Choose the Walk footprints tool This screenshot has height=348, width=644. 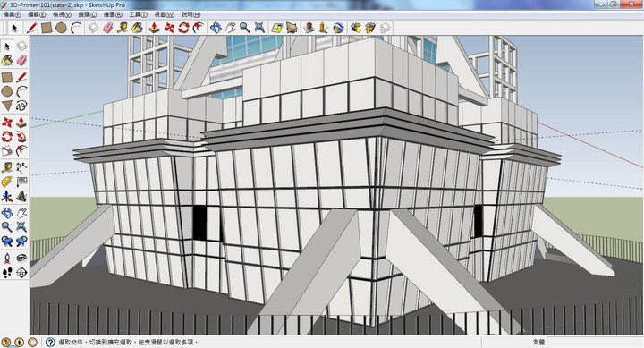7,272
